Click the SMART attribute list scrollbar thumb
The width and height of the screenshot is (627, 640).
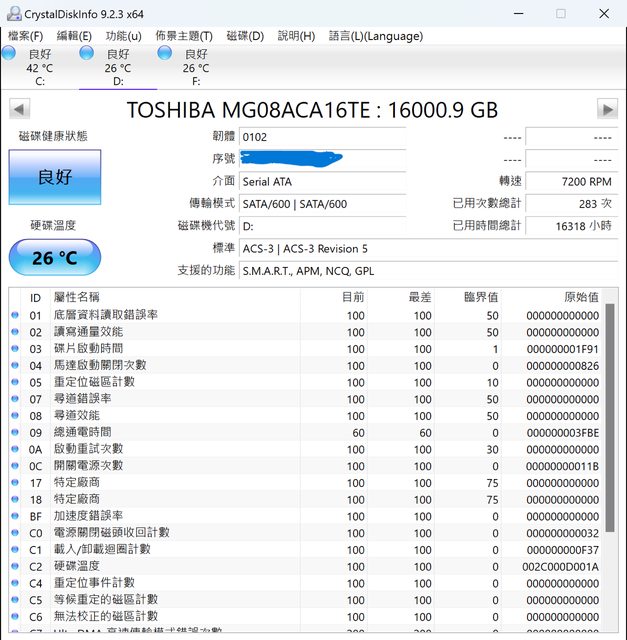click(610, 418)
